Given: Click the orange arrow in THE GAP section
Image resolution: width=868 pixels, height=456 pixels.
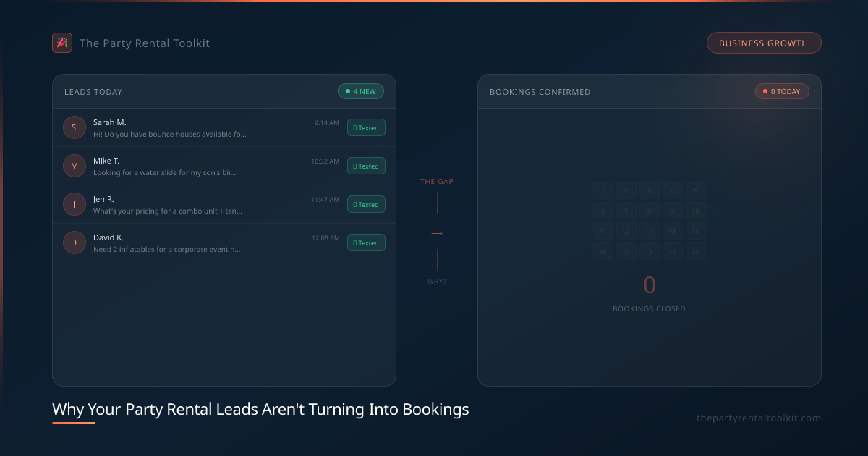Looking at the screenshot, I should coord(436,233).
